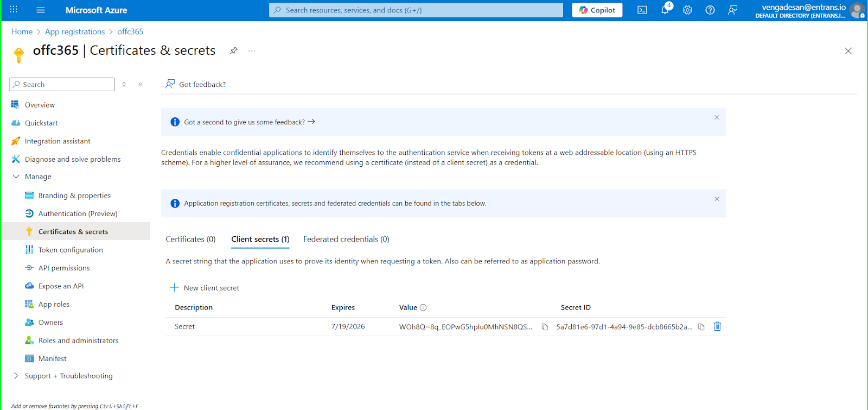The width and height of the screenshot is (868, 410).
Task: Click the offc365 breadcrumb
Action: pyautogui.click(x=130, y=31)
